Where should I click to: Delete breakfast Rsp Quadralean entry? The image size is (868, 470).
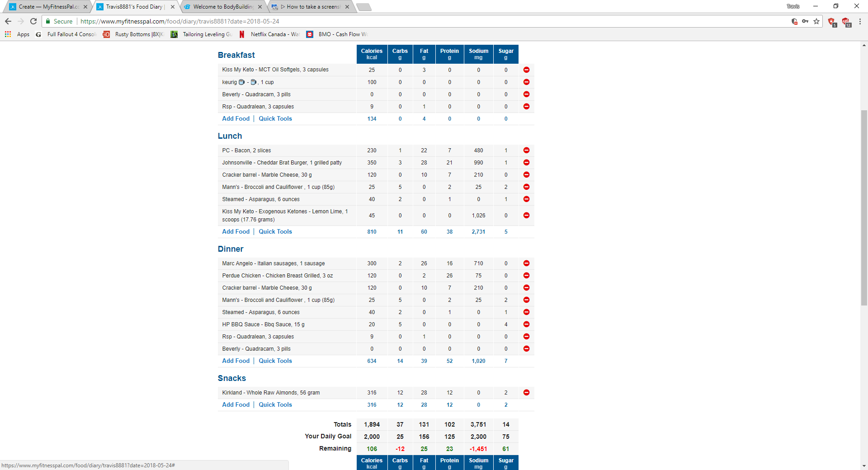pyautogui.click(x=526, y=106)
